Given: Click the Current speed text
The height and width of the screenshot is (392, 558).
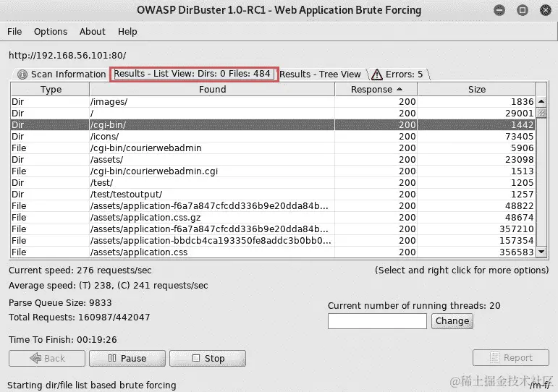Looking at the screenshot, I should tap(80, 270).
